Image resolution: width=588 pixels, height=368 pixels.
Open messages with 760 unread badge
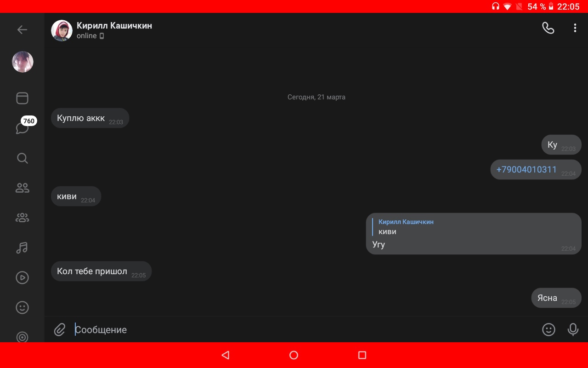(x=22, y=128)
